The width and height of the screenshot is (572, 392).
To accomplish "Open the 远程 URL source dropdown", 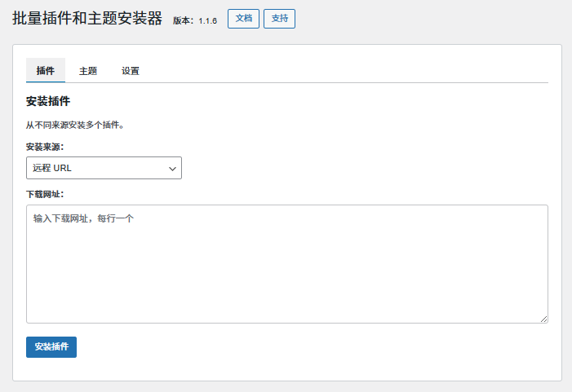I will pyautogui.click(x=104, y=168).
